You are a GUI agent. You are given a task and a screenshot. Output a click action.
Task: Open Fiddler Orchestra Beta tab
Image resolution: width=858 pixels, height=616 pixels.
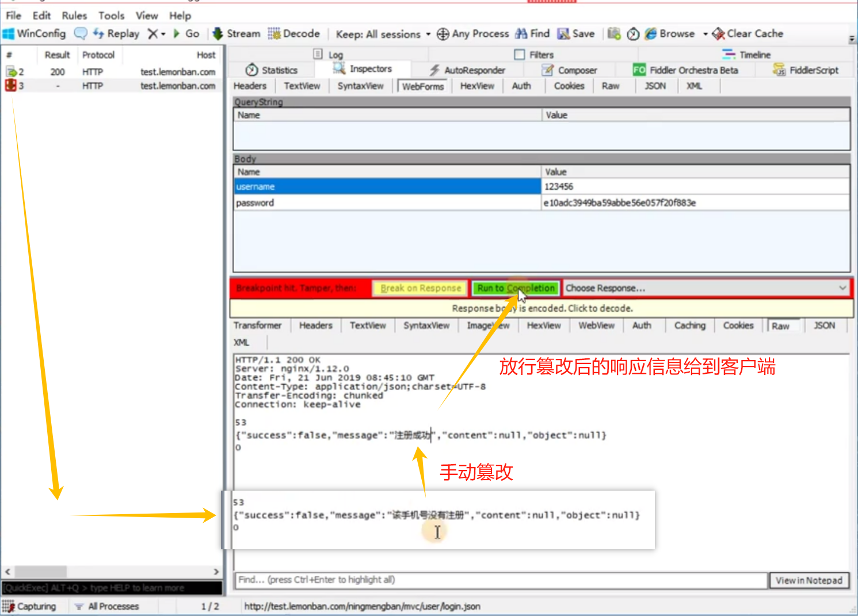pos(685,70)
